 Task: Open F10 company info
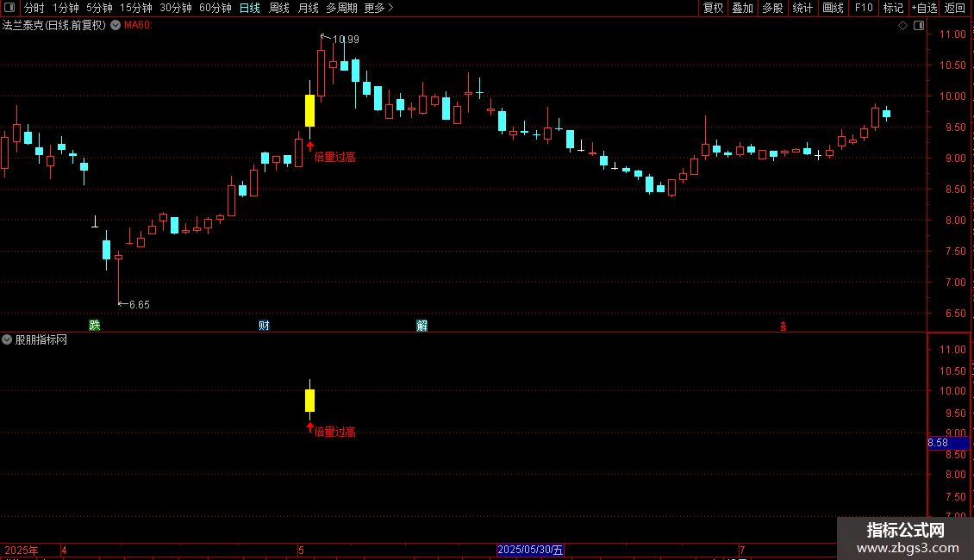click(864, 8)
